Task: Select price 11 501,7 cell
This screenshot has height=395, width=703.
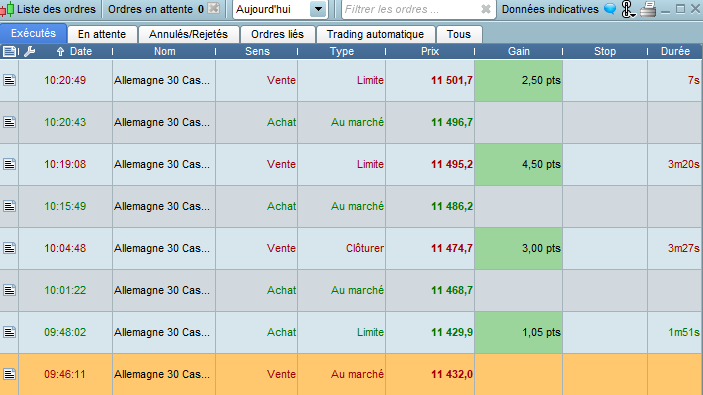Action: coord(430,80)
